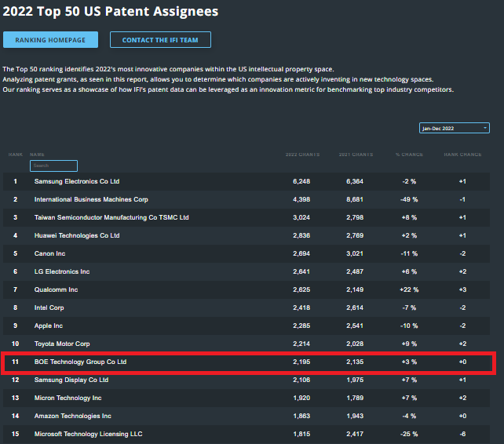The height and width of the screenshot is (444, 504).
Task: Click the Toyota Motor Corp entry
Action: pos(62,344)
